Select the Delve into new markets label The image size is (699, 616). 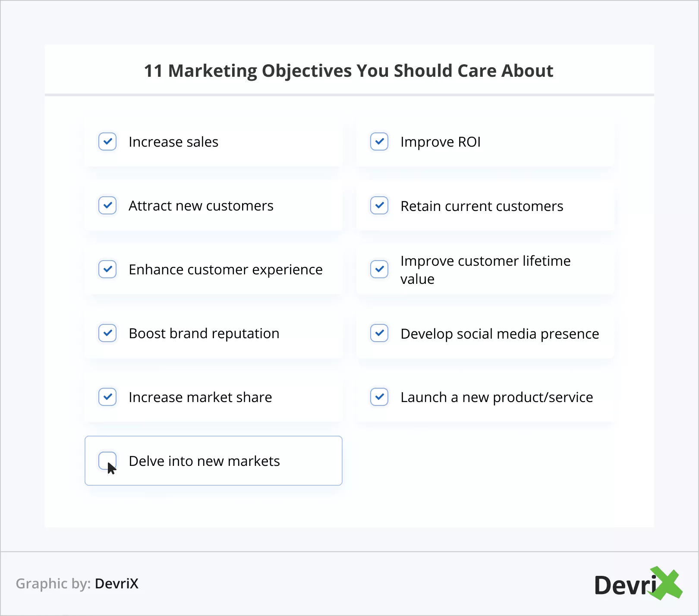[204, 461]
